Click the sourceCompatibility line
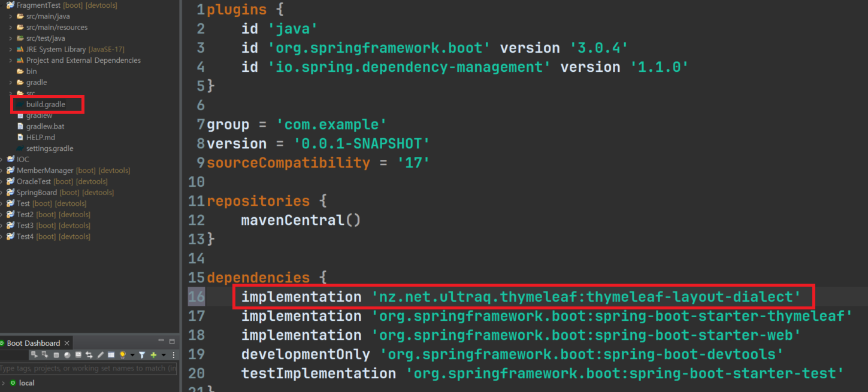Viewport: 868px width, 392px height. pos(318,163)
